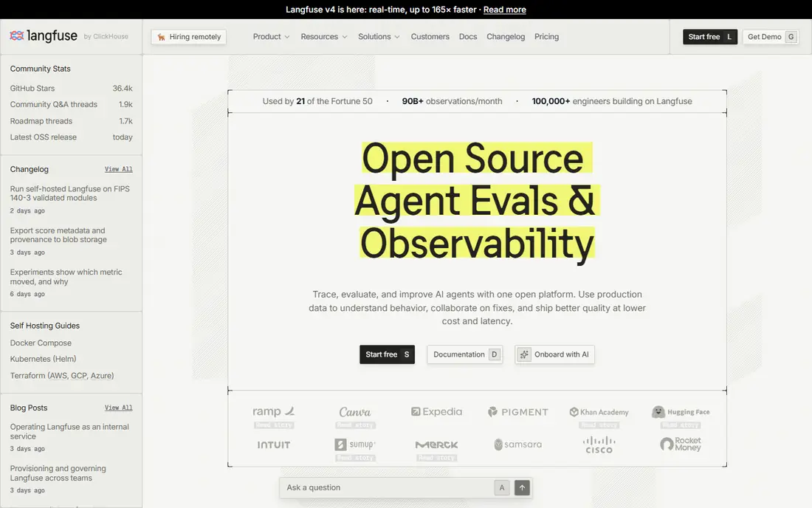812x508 pixels.
Task: Open Kubernetes (Helm) guide
Action: [x=43, y=359]
